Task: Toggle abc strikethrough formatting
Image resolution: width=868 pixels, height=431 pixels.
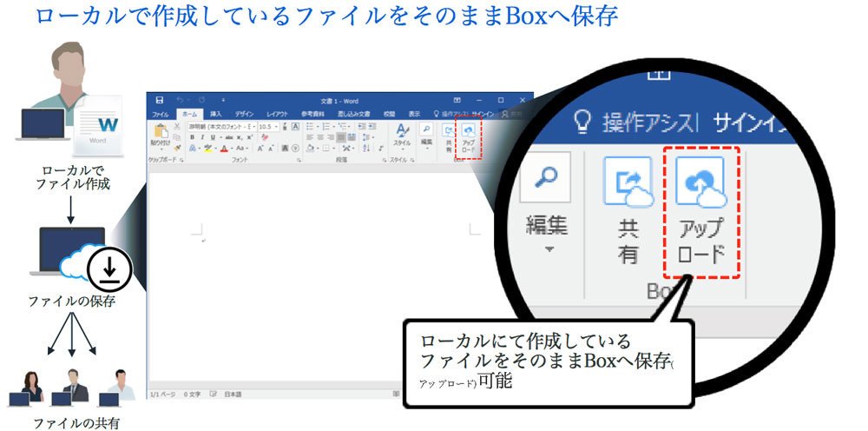Action: pyautogui.click(x=229, y=137)
